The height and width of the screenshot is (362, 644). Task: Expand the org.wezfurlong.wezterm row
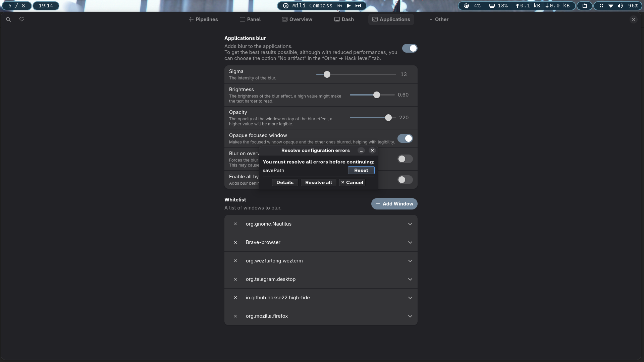410,261
